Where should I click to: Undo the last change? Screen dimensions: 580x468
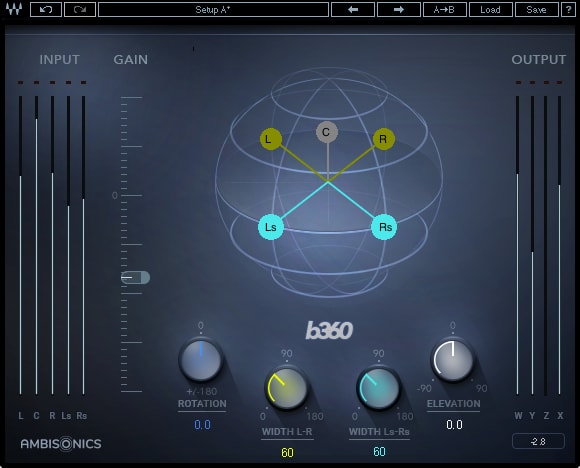point(46,10)
